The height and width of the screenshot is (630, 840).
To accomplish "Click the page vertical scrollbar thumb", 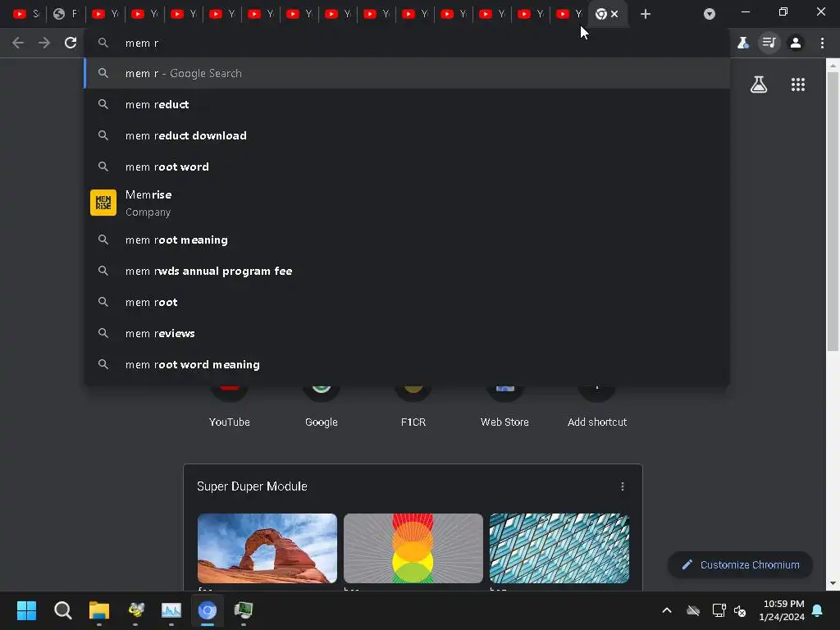I will click(833, 212).
